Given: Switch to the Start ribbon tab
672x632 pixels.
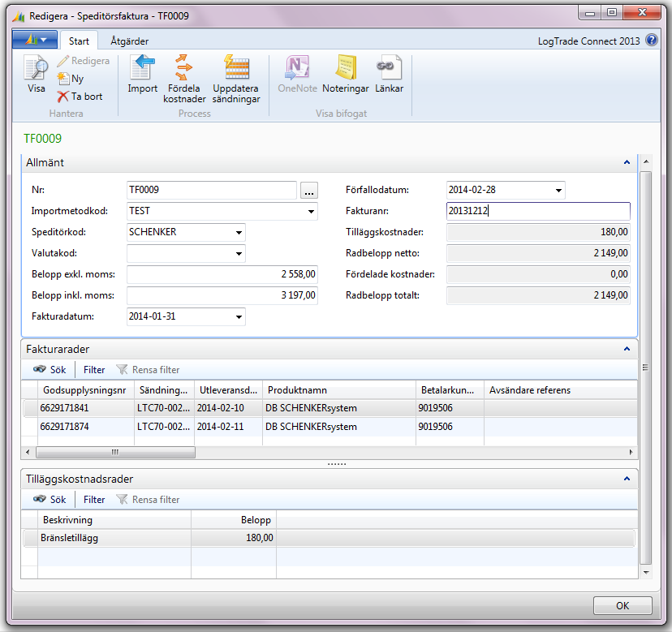Looking at the screenshot, I should coord(79,41).
